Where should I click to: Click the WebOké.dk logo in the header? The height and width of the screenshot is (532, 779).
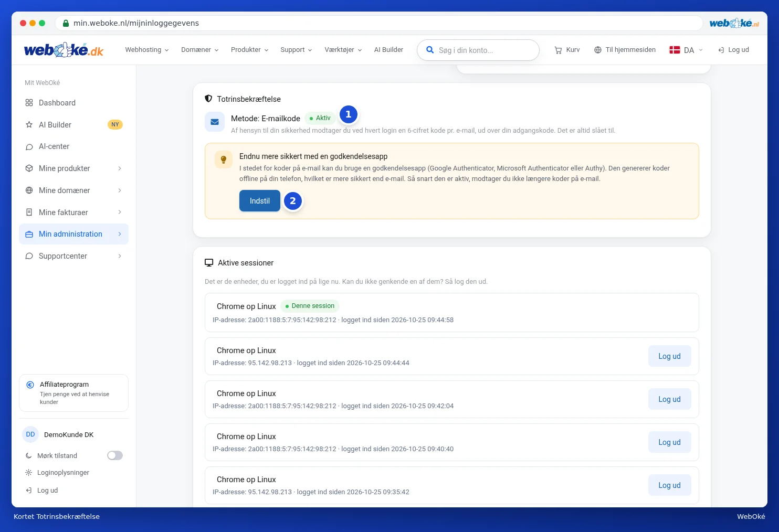click(64, 50)
